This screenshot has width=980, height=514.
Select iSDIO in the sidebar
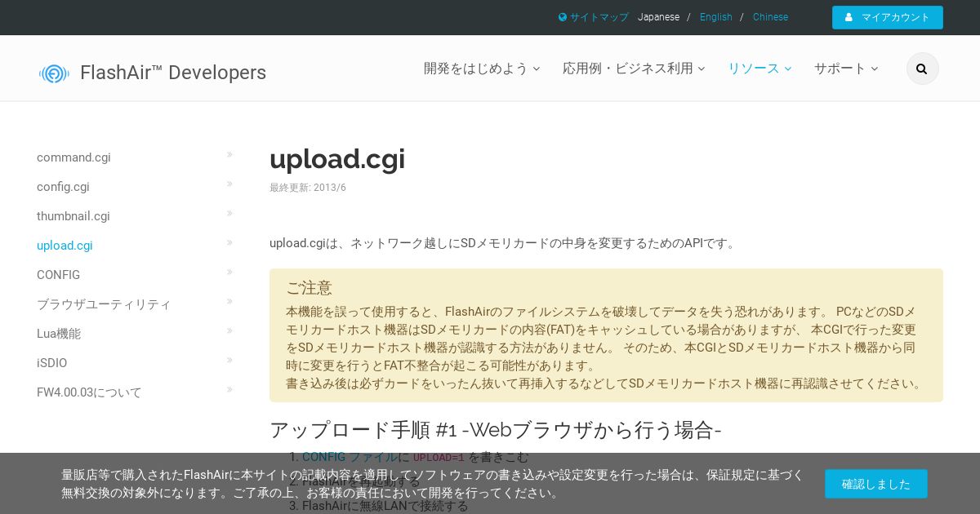click(52, 363)
